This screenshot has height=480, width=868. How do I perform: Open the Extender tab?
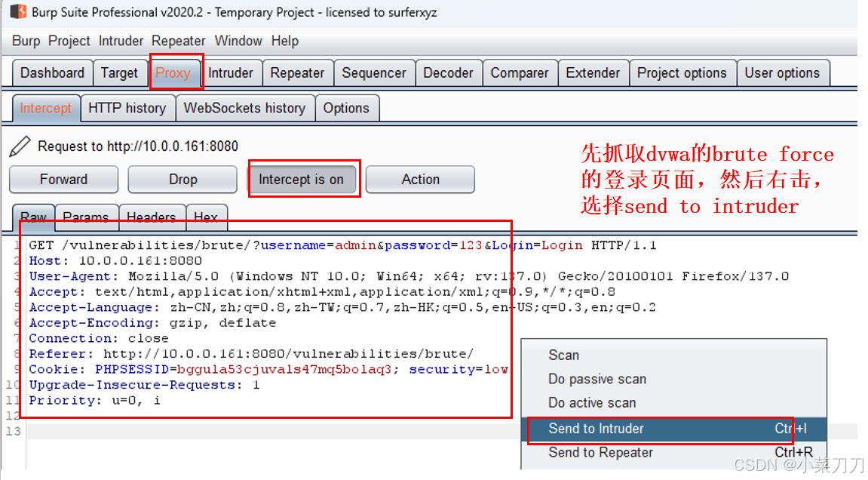click(x=593, y=73)
